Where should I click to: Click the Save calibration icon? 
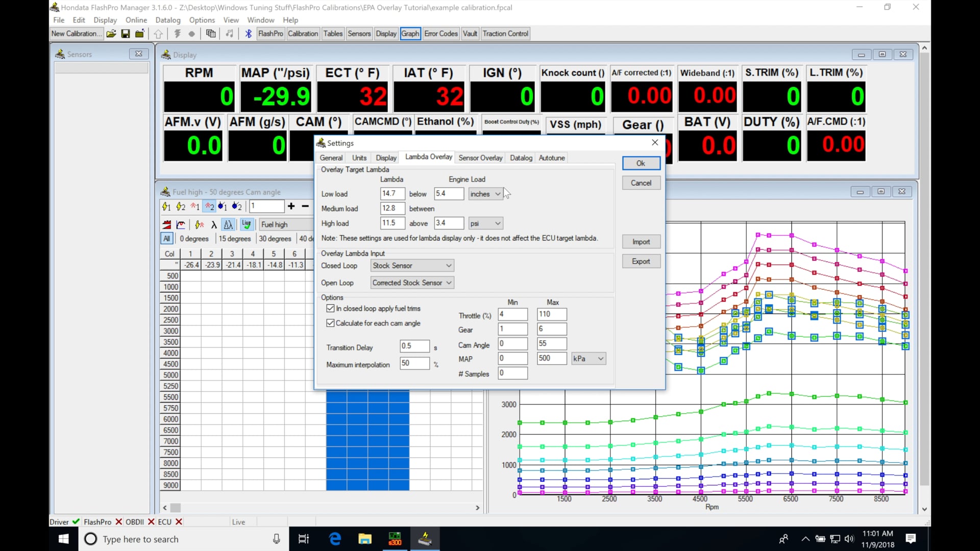(x=126, y=34)
